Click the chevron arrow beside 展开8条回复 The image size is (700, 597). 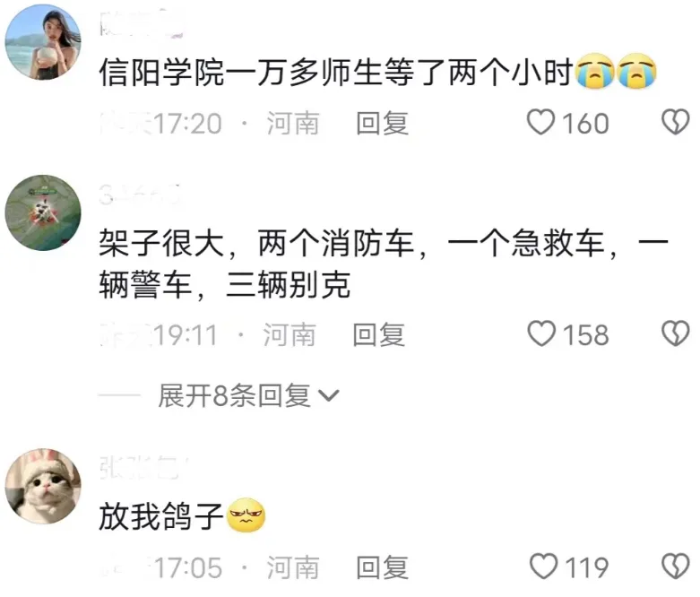point(328,395)
